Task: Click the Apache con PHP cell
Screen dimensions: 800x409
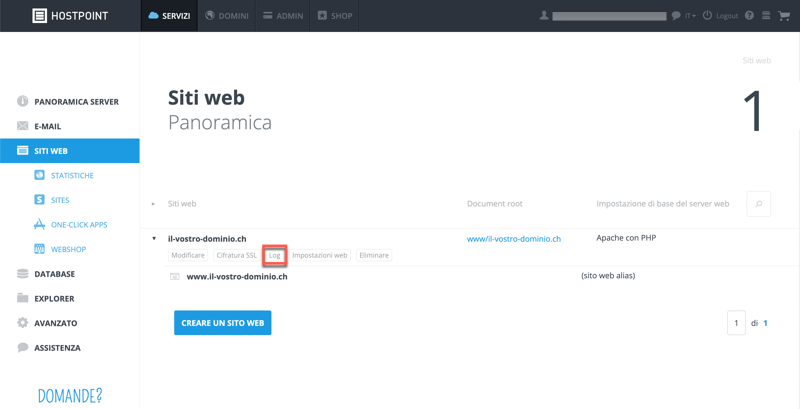Action: tap(626, 238)
